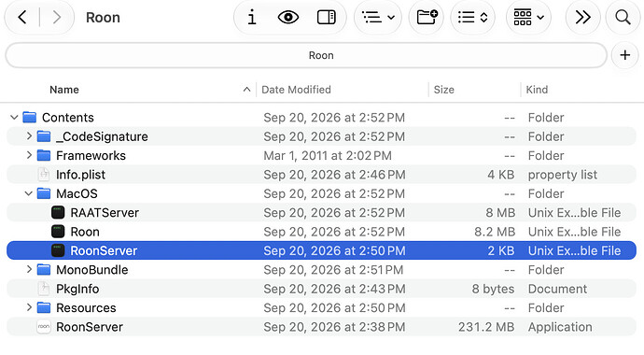Click the PkgInfo file name

point(77,289)
